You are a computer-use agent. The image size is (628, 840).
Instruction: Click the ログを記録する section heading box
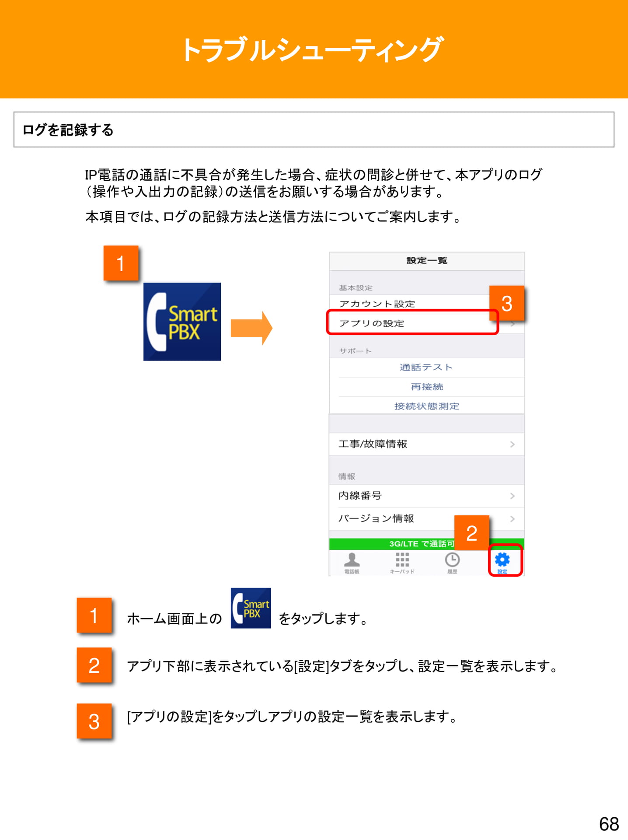[314, 129]
